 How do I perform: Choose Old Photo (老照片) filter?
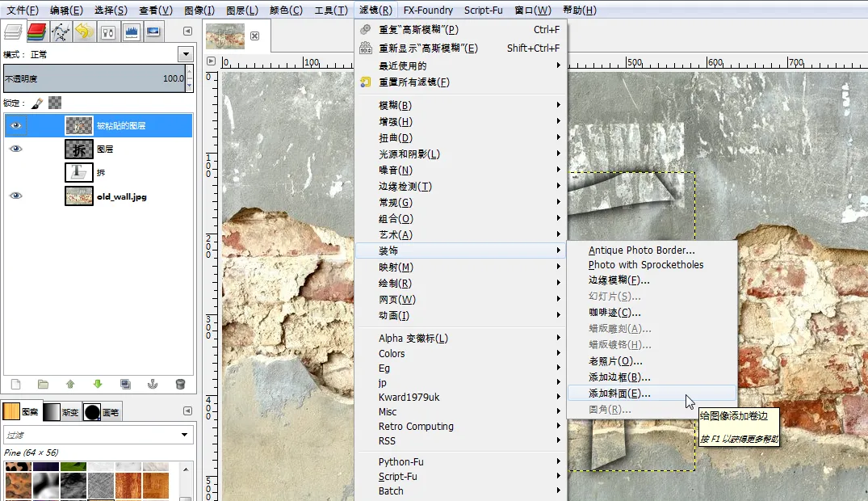coord(652,361)
